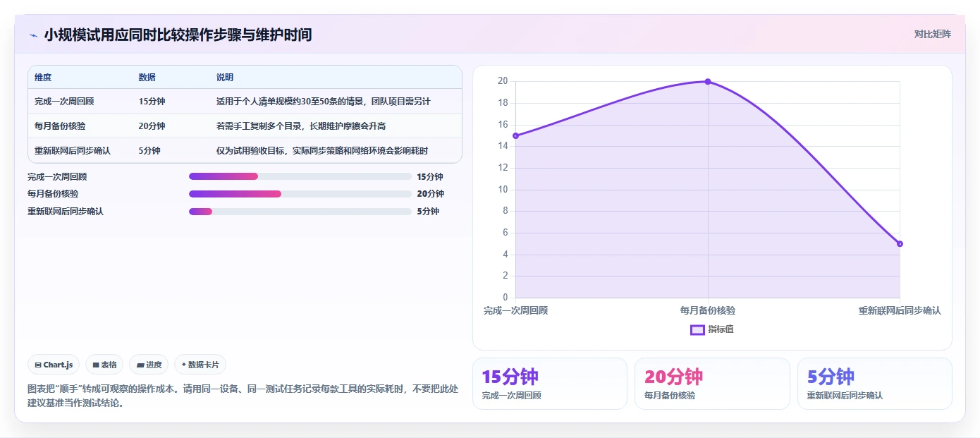Click the large 20分钟 data card

pyautogui.click(x=712, y=384)
